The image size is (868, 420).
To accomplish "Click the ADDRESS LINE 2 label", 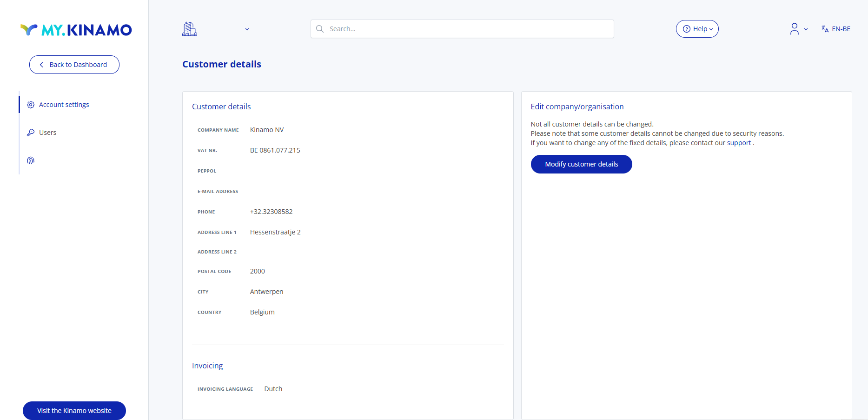I will point(217,252).
